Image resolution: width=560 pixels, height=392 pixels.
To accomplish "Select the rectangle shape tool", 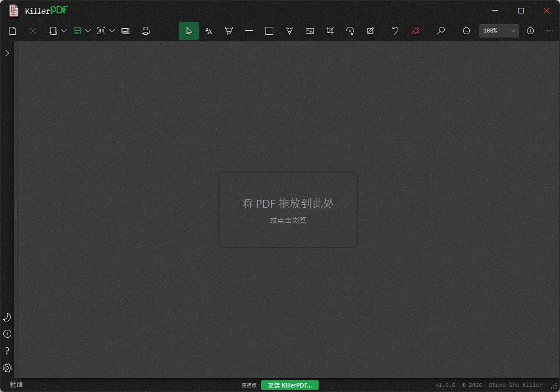I will pos(269,31).
